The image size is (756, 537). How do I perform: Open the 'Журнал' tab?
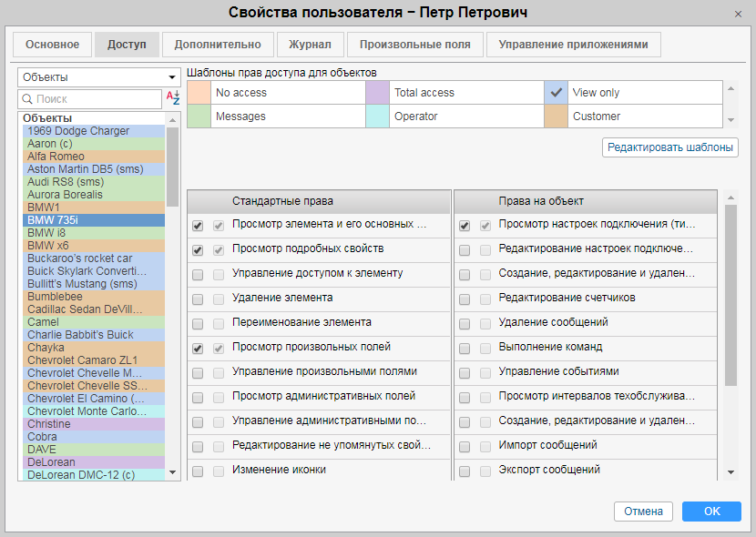pos(310,45)
